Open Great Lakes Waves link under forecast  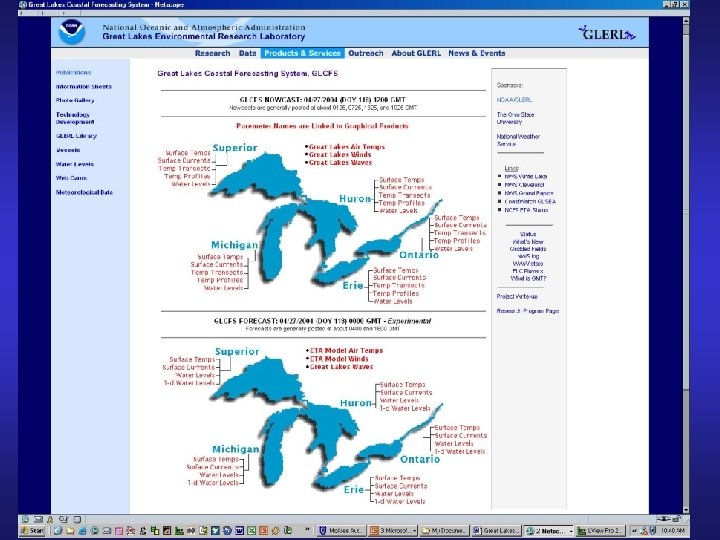click(x=341, y=367)
